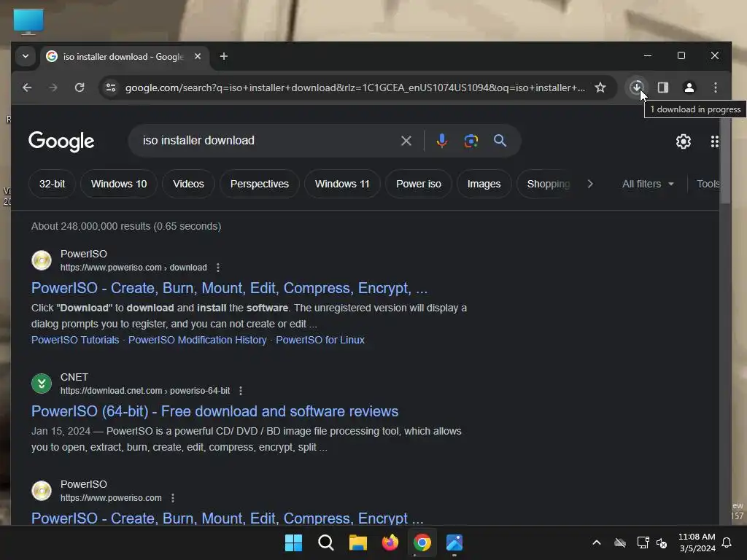Screen dimensions: 747x560
Task: Select the Power iso filter chip
Action: (418, 184)
